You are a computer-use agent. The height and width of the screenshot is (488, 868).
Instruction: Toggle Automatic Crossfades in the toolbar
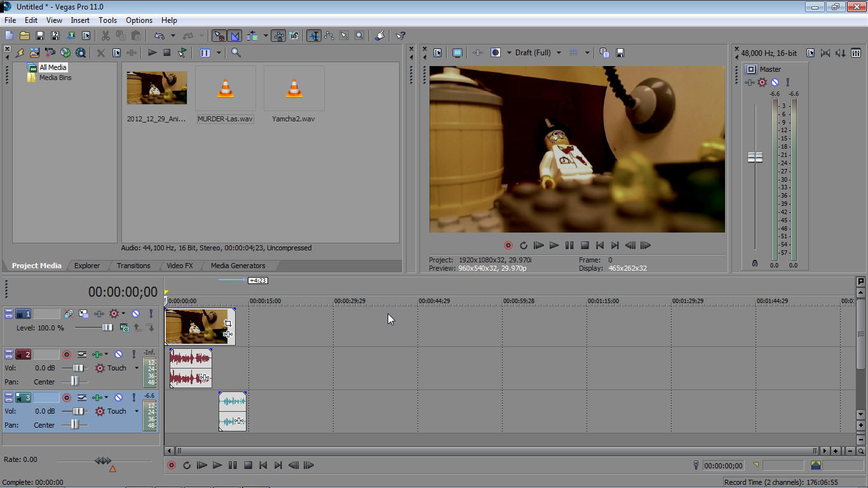tap(234, 36)
